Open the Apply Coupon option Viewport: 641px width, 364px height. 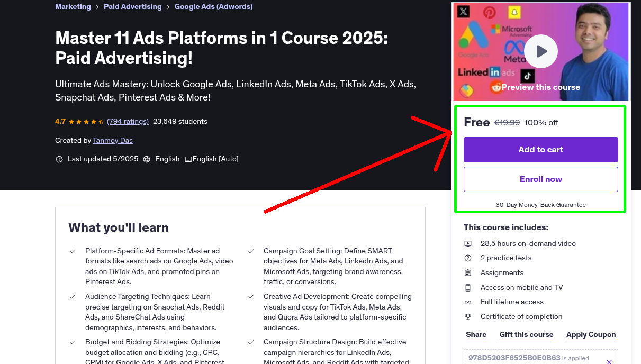coord(591,334)
